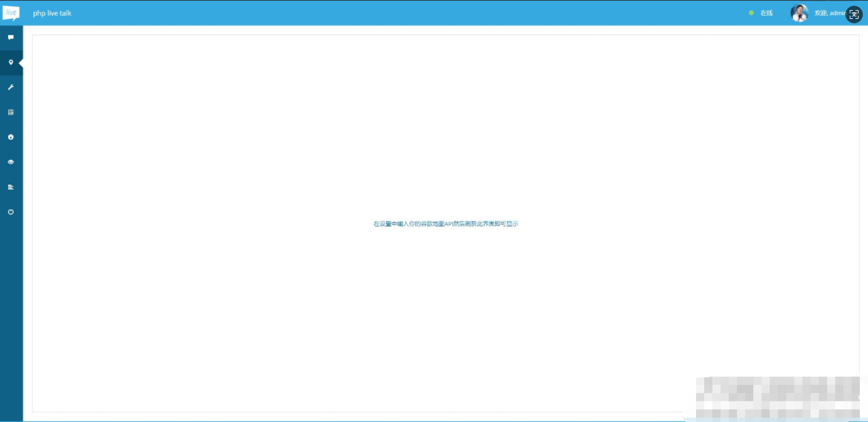Click the empty blue header bar center
Image resolution: width=868 pixels, height=422 pixels.
409,13
